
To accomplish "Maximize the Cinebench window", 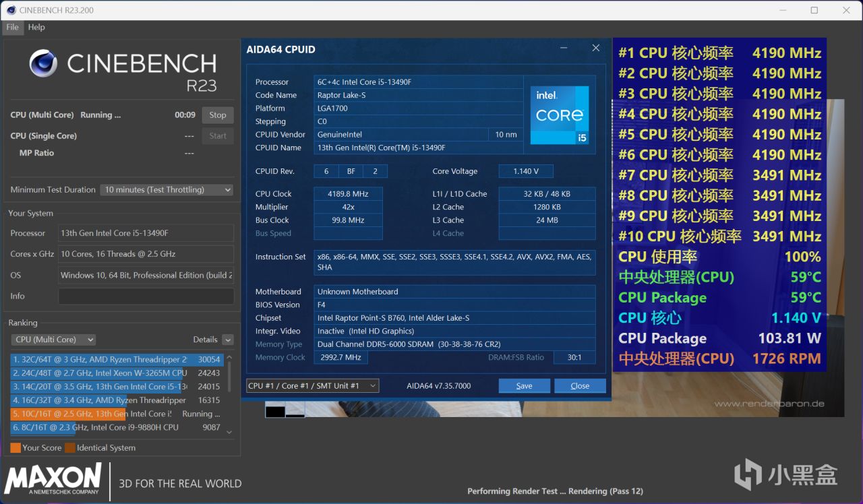I will coord(814,10).
